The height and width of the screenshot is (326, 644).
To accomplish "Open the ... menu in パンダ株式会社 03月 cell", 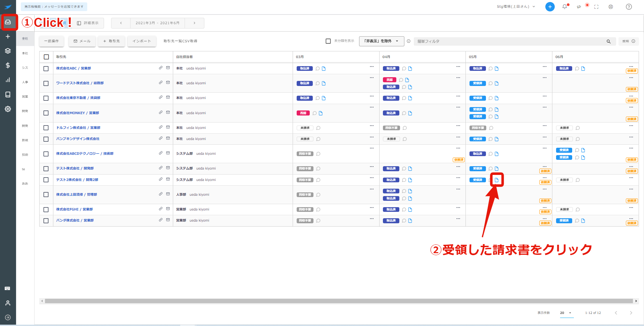I will click(372, 219).
